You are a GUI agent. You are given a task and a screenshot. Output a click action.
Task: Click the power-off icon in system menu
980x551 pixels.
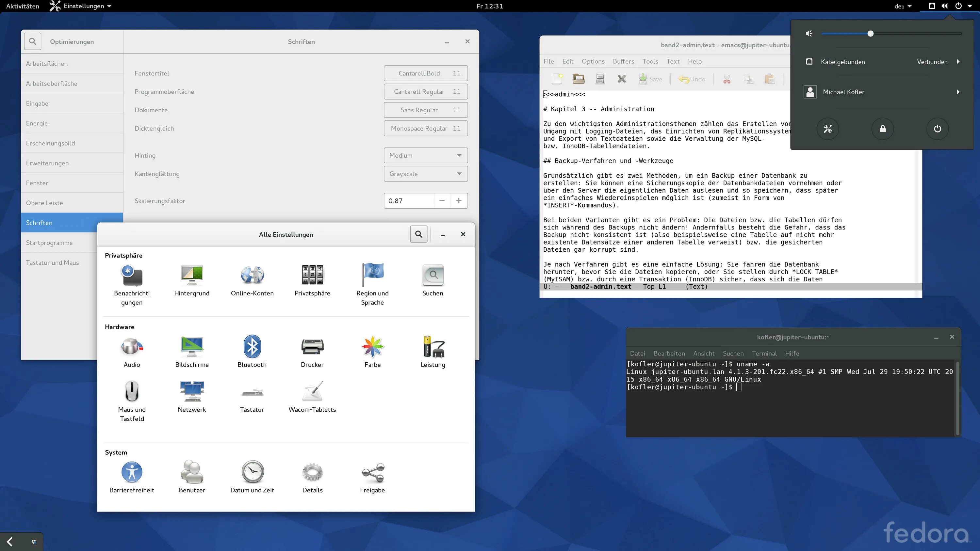click(938, 129)
